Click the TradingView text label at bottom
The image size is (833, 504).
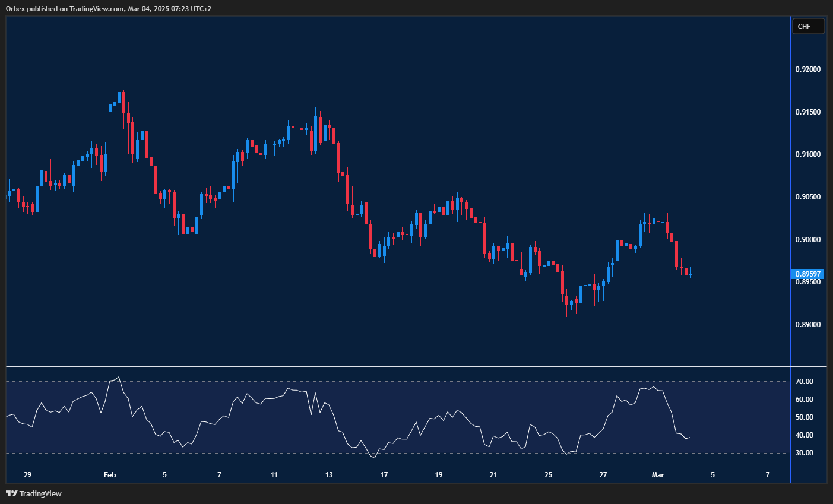pos(42,493)
